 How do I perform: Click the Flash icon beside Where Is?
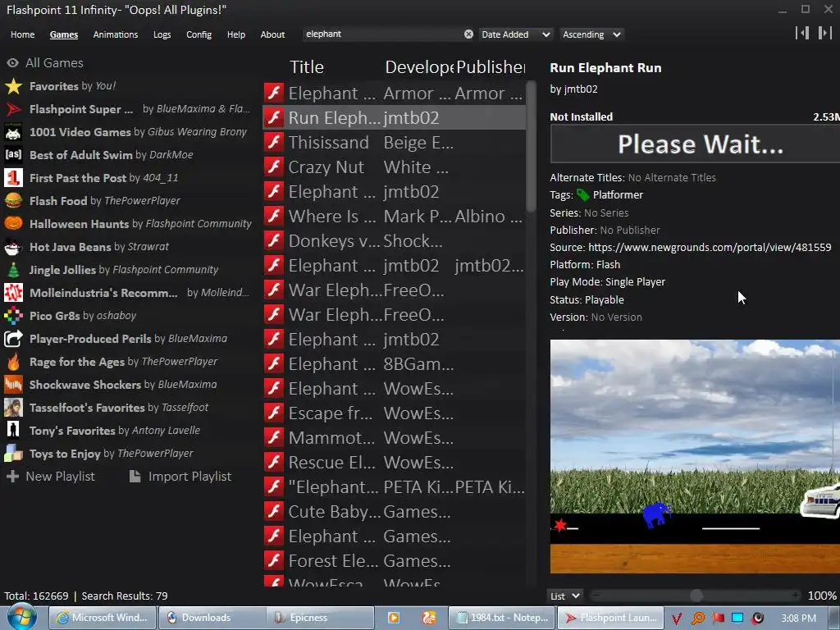point(274,217)
